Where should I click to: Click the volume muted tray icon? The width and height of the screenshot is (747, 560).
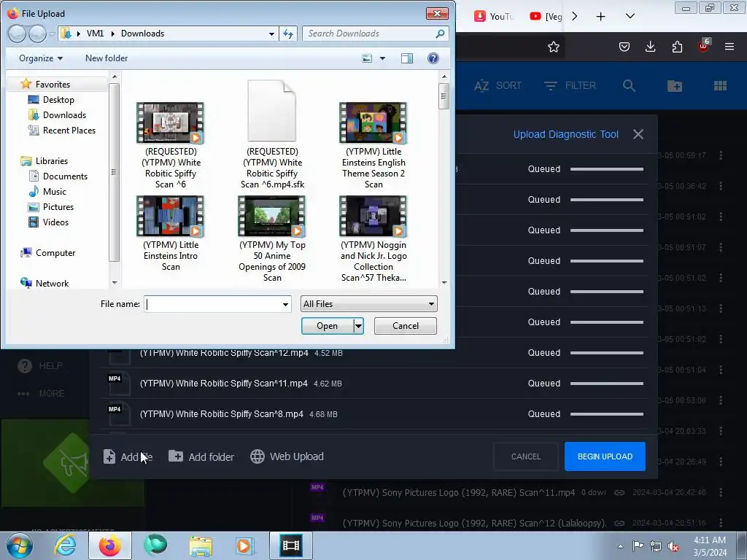[x=673, y=547]
